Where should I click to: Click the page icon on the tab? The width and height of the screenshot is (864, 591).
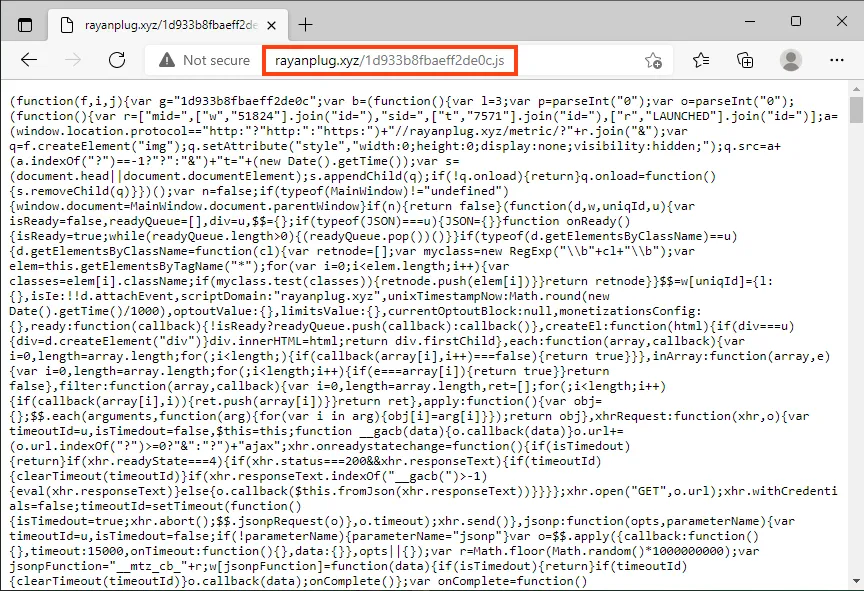tap(67, 25)
